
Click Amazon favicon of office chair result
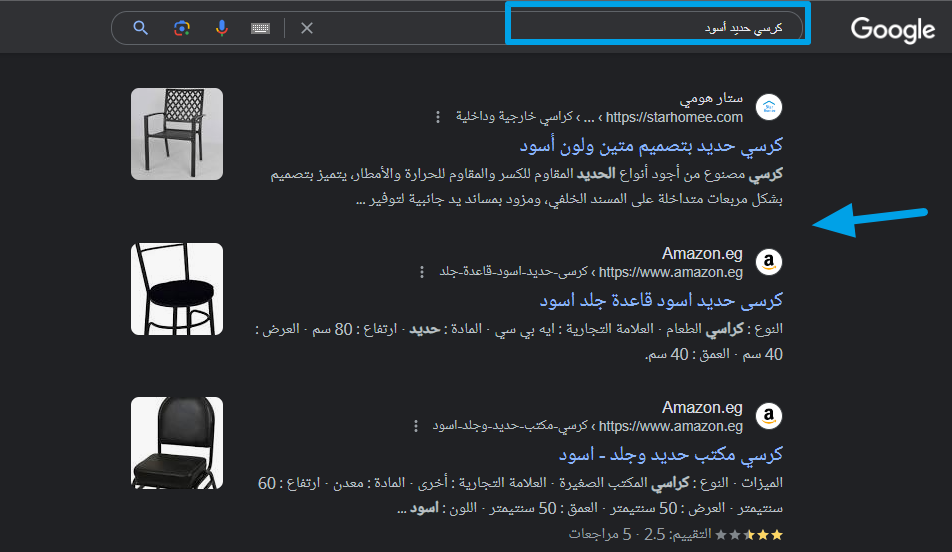point(769,416)
